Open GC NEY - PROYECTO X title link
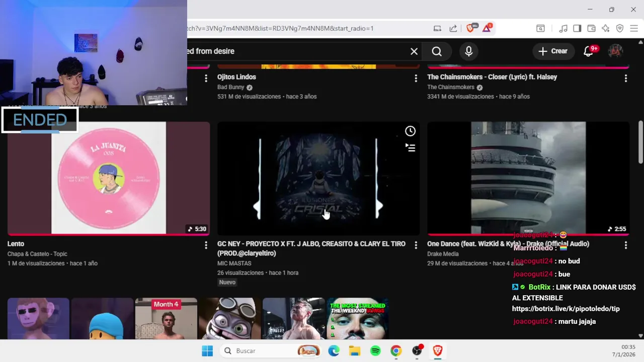 [311, 248]
